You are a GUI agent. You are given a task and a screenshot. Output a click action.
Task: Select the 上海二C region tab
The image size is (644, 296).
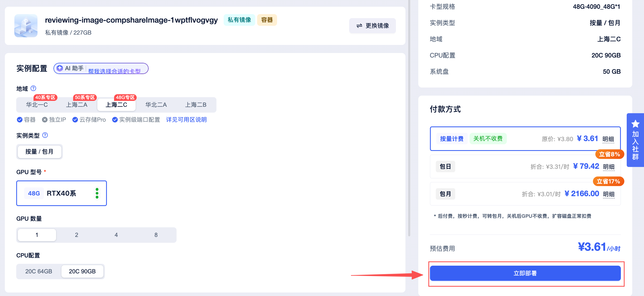coord(116,105)
